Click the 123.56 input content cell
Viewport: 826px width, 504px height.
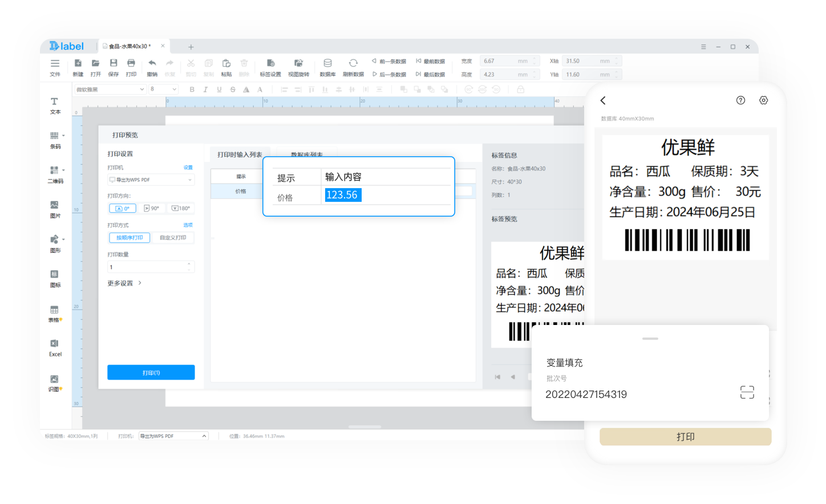pos(343,195)
